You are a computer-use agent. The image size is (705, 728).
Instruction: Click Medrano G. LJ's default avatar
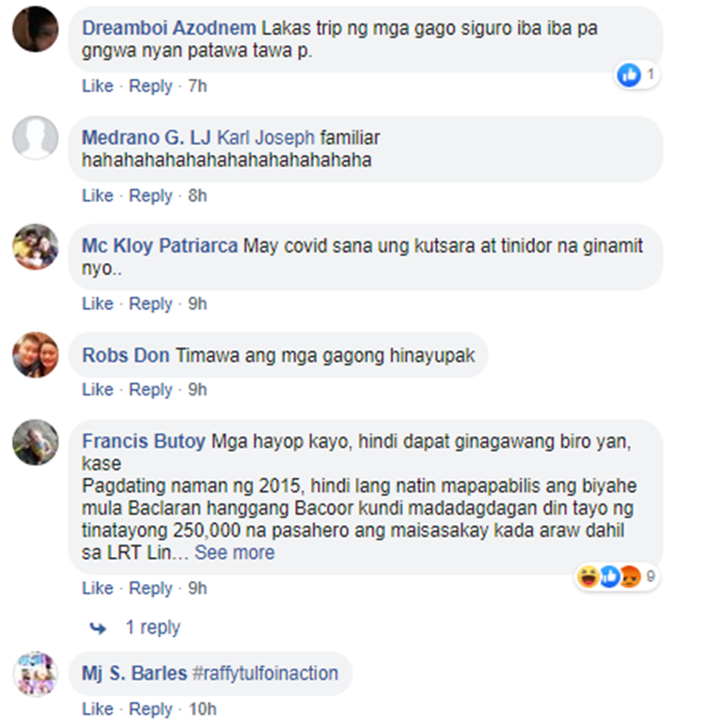tap(36, 138)
